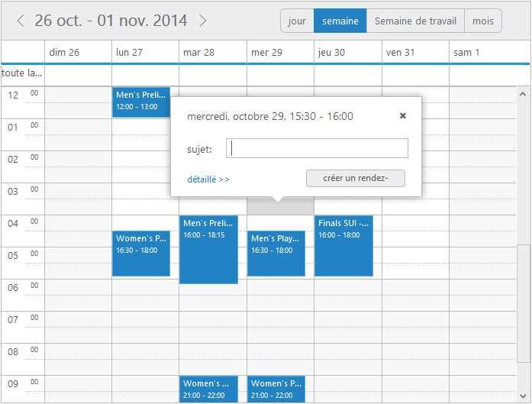The image size is (532, 404).
Task: Go to next week arrow
Action: 203,21
